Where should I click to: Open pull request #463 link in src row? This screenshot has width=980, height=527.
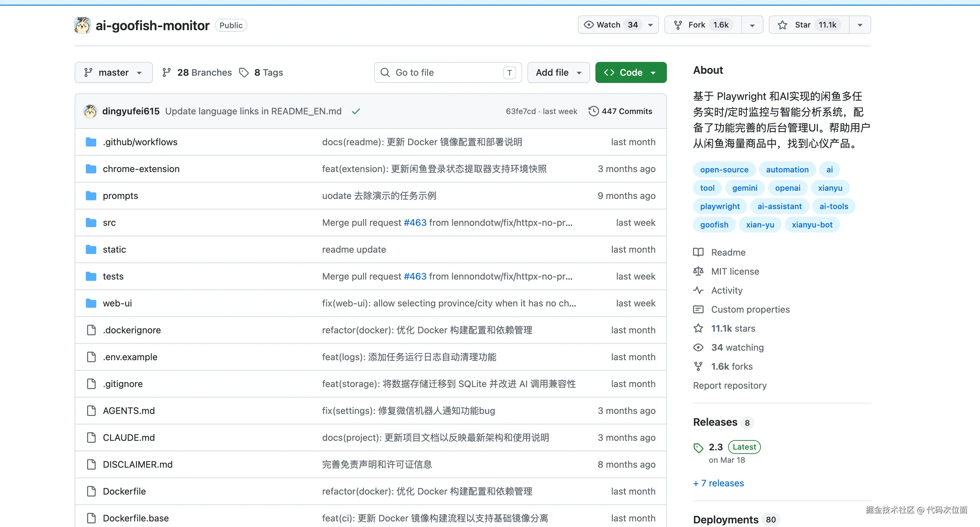click(415, 223)
